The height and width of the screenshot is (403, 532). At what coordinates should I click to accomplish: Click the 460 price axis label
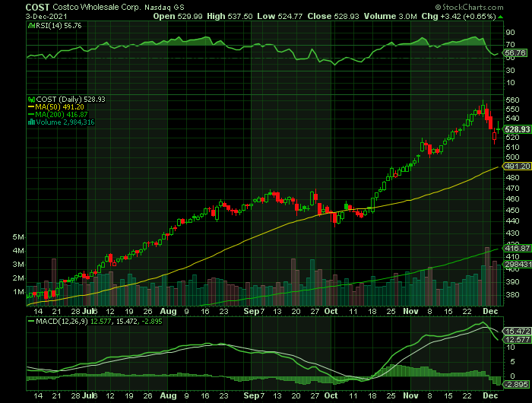pos(512,199)
